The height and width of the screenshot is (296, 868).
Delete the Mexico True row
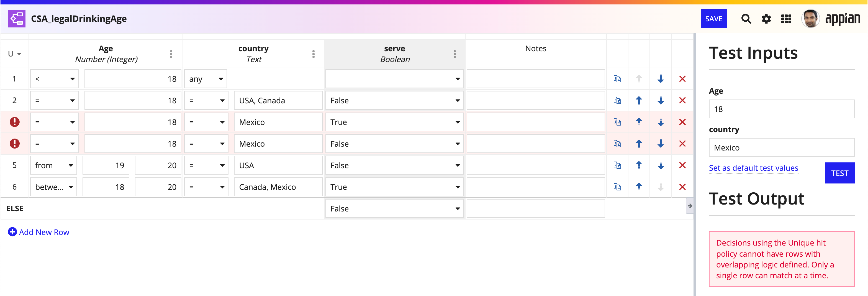pyautogui.click(x=682, y=122)
